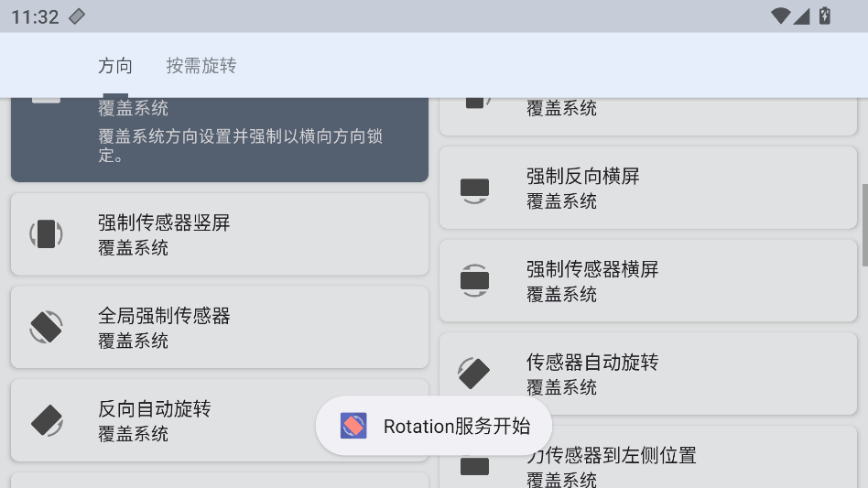Image resolution: width=868 pixels, height=488 pixels.
Task: Choose the 反向自动旋转 label
Action: [x=155, y=409]
